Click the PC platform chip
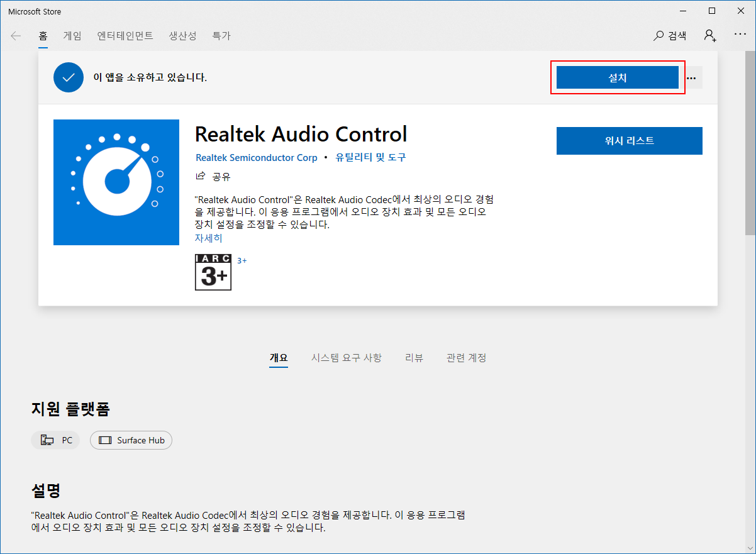 click(x=55, y=440)
